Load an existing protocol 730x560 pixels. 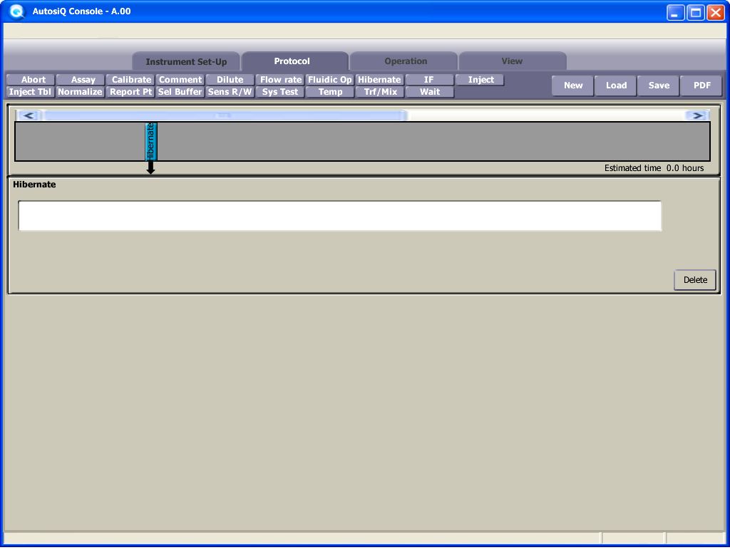tap(615, 85)
